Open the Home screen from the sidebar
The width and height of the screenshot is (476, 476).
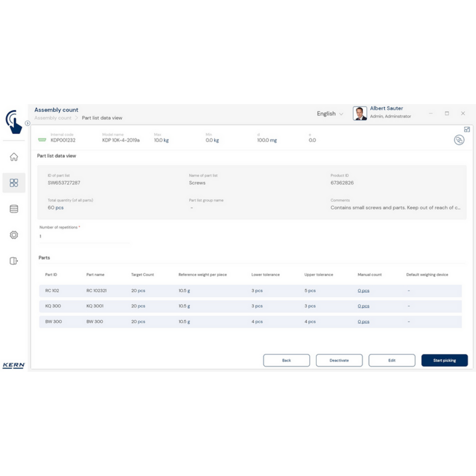[x=14, y=157]
